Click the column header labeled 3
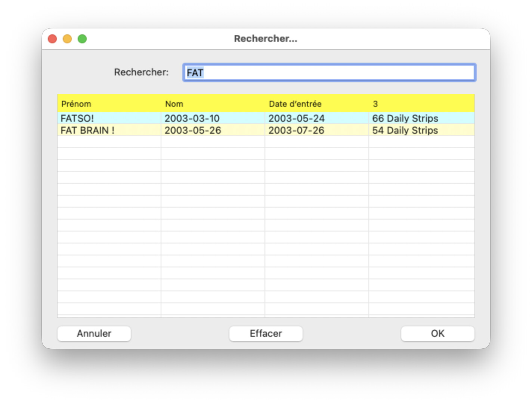532x404 pixels. 375,104
